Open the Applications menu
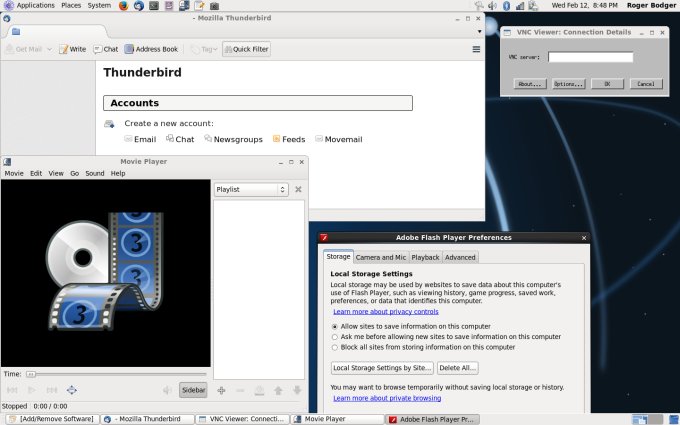The image size is (680, 425). click(35, 6)
